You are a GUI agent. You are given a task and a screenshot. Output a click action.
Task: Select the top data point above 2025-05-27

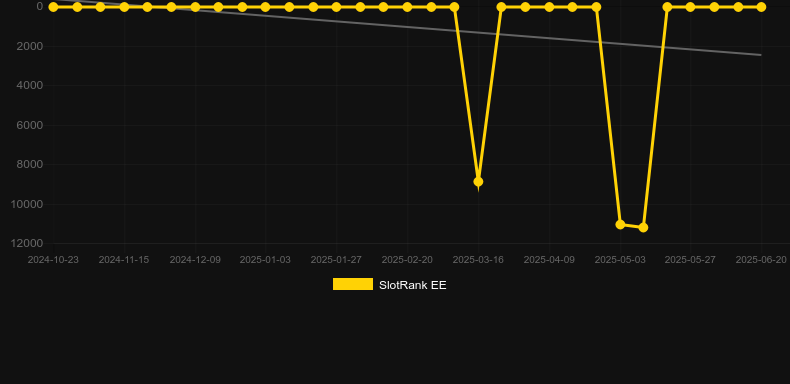coord(690,7)
